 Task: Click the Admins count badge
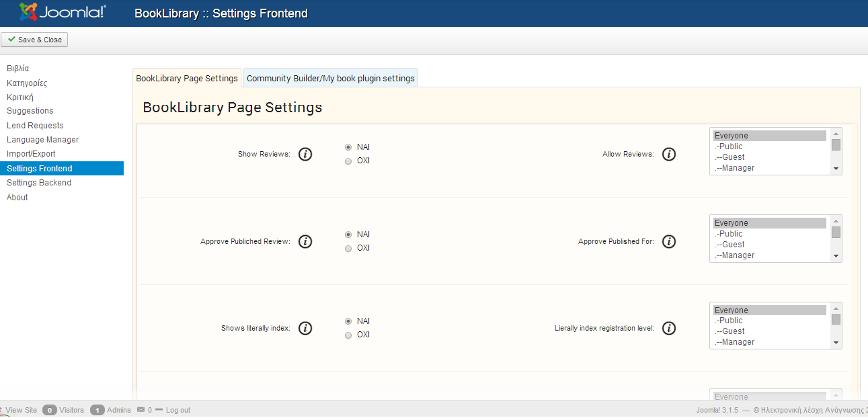[x=97, y=410]
